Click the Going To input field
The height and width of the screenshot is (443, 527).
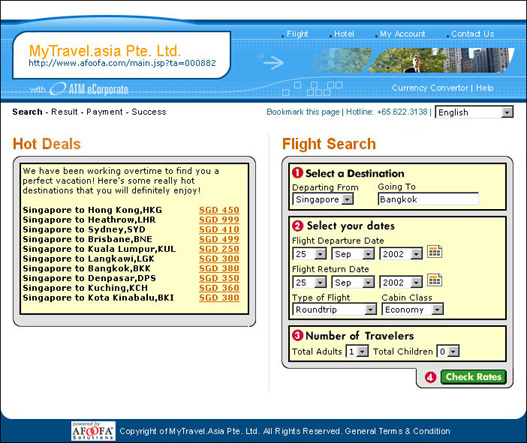(x=428, y=199)
